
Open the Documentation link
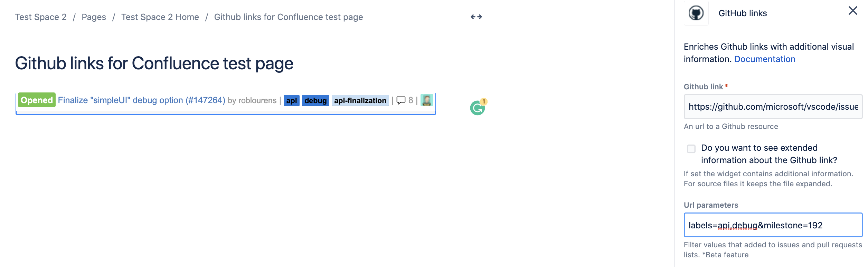click(764, 59)
